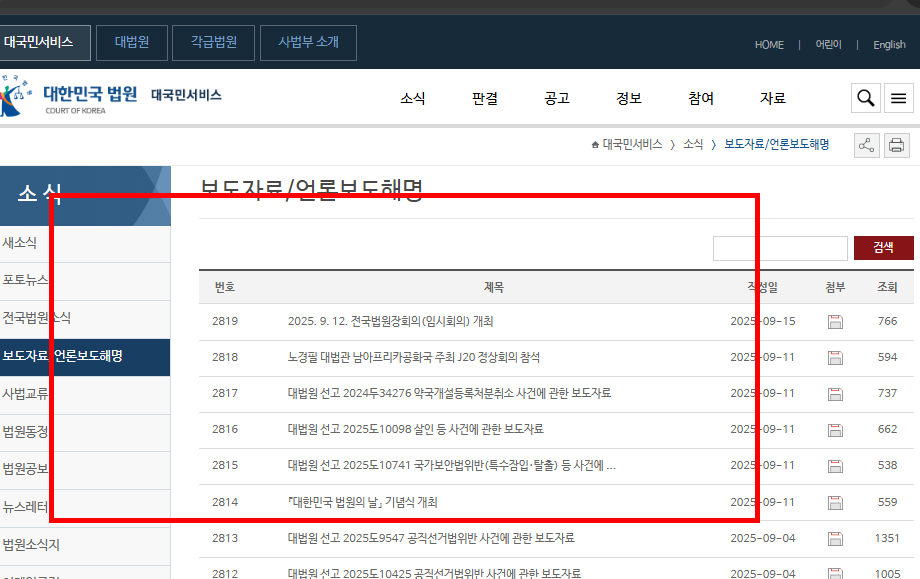The image size is (920, 579).
Task: Go to HOME via the top link
Action: [769, 44]
